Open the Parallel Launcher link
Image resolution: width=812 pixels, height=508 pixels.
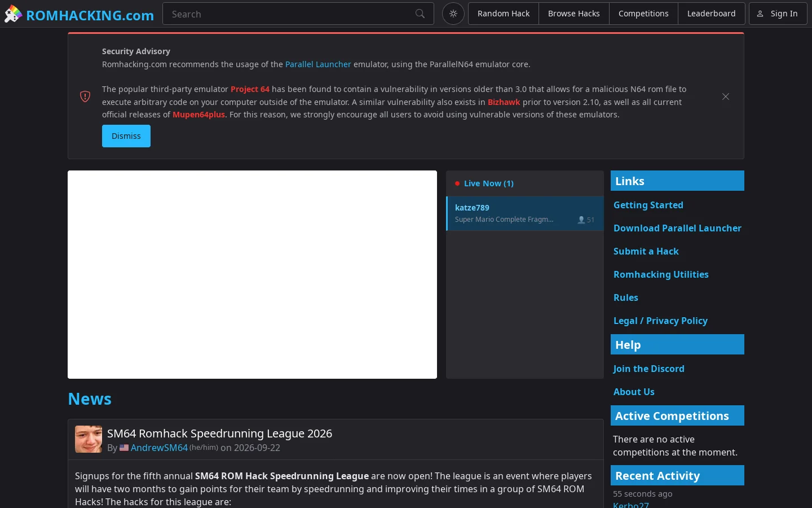(318, 64)
